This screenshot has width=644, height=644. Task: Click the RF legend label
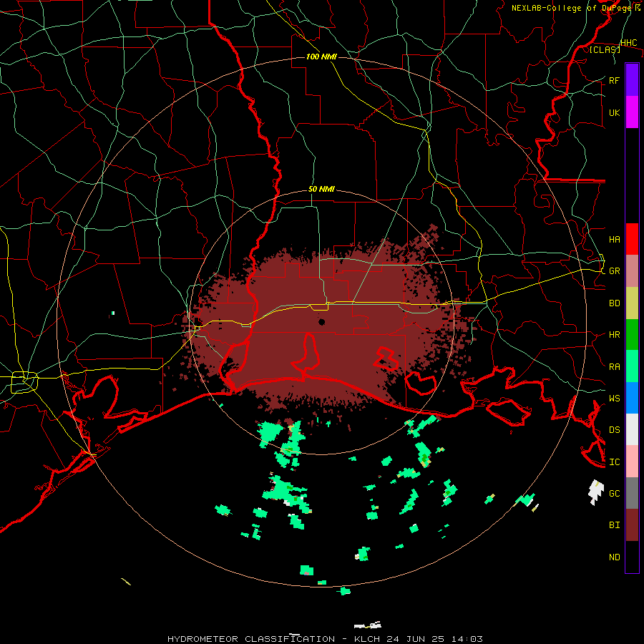pos(614,80)
